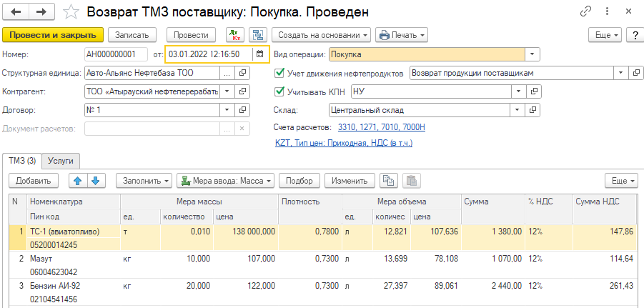Toggle Учет движения нефтепродуктов checkbox
This screenshot has height=308, width=644.
[x=280, y=73]
